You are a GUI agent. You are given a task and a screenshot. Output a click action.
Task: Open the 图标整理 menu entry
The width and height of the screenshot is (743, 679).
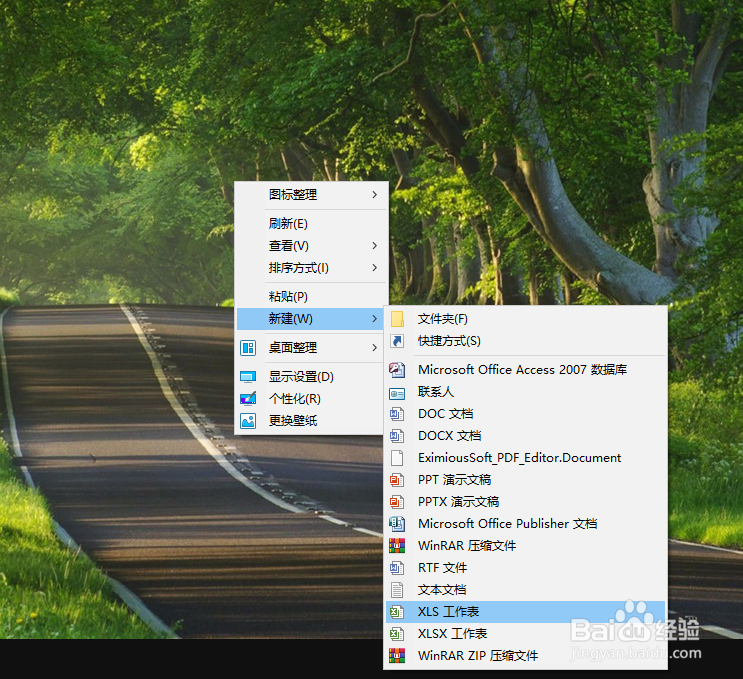click(x=311, y=194)
